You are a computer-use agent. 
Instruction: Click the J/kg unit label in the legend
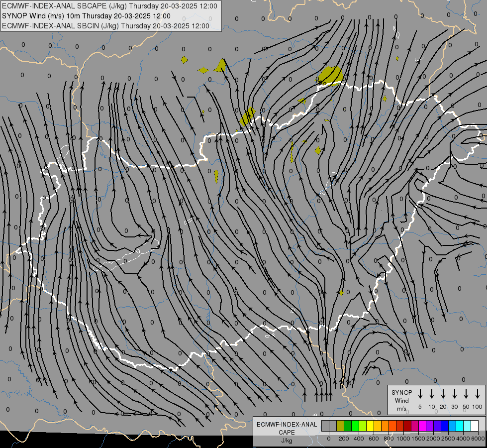[x=287, y=441]
